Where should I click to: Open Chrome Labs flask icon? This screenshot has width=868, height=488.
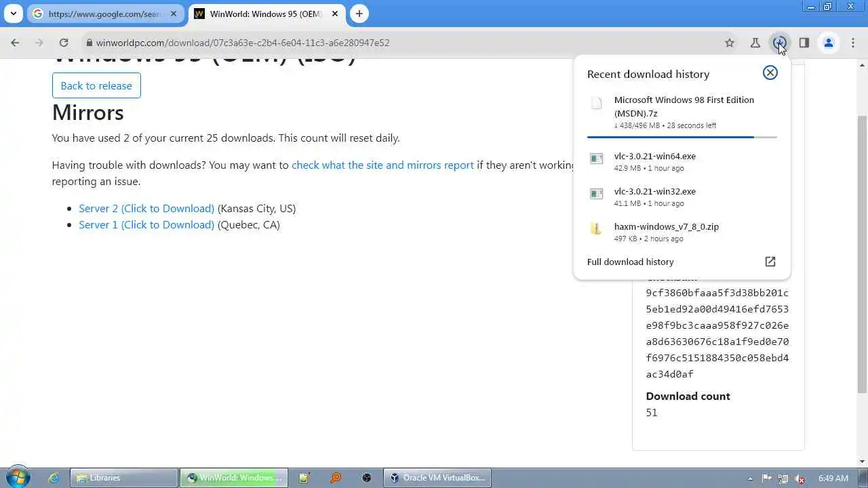click(x=755, y=43)
